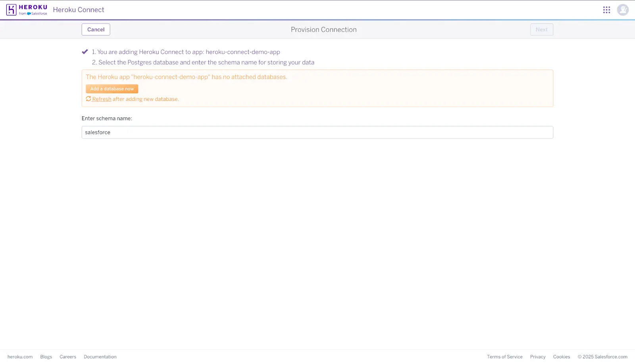This screenshot has width=635, height=364.
Task: Click the Add a database now button
Action: (x=112, y=89)
